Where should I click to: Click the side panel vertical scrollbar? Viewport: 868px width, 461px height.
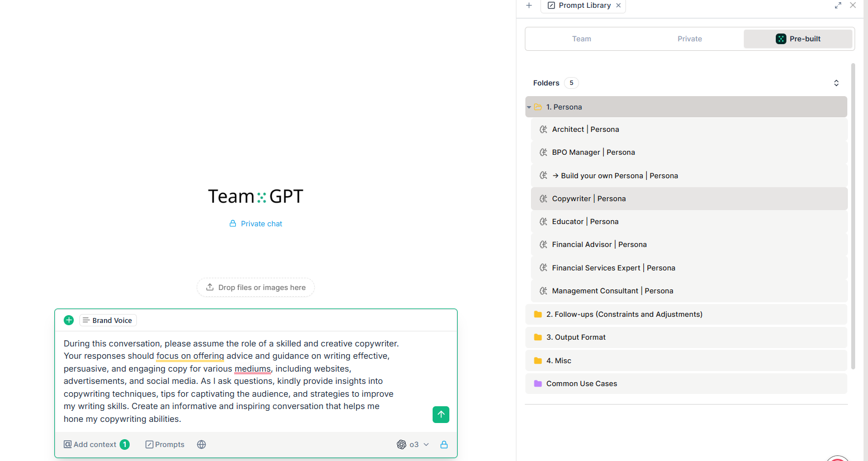click(x=853, y=216)
